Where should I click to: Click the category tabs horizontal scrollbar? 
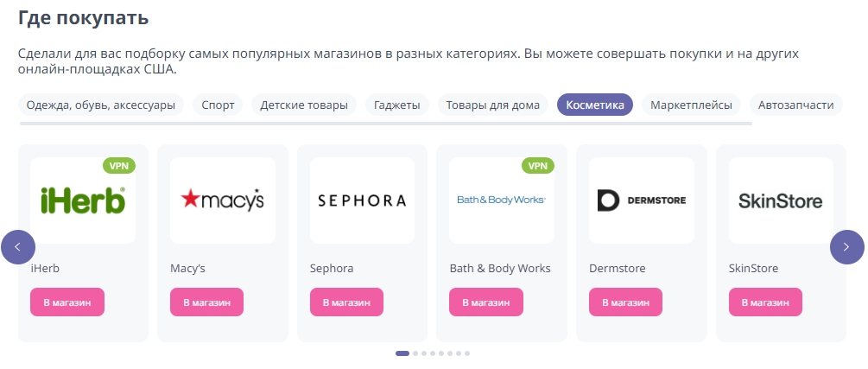coord(385,124)
